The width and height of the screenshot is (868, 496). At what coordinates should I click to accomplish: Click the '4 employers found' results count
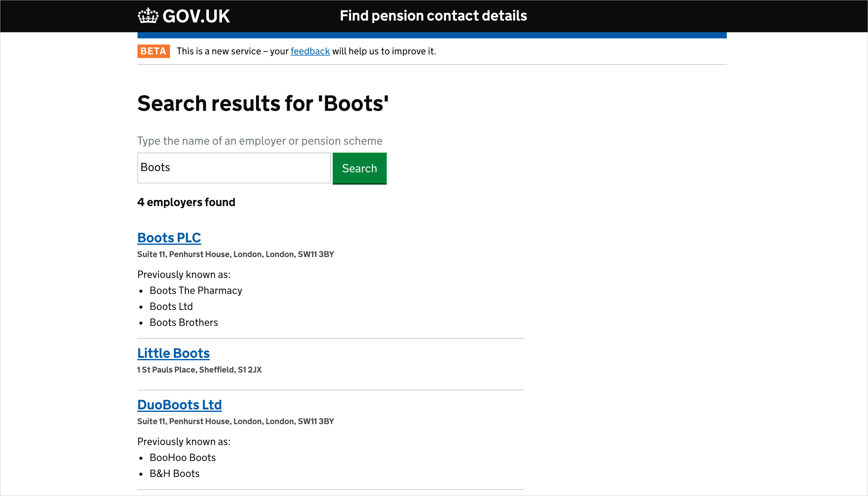(186, 202)
